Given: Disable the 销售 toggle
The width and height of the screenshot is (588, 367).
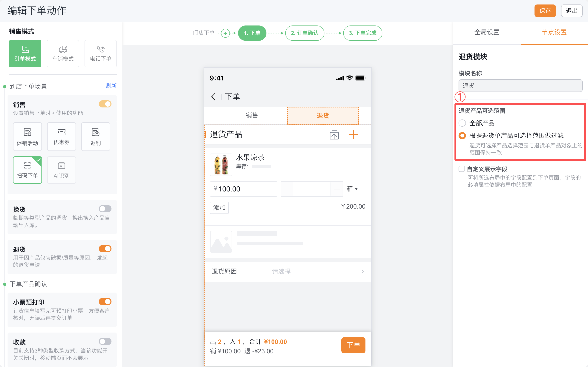Looking at the screenshot, I should pos(105,104).
